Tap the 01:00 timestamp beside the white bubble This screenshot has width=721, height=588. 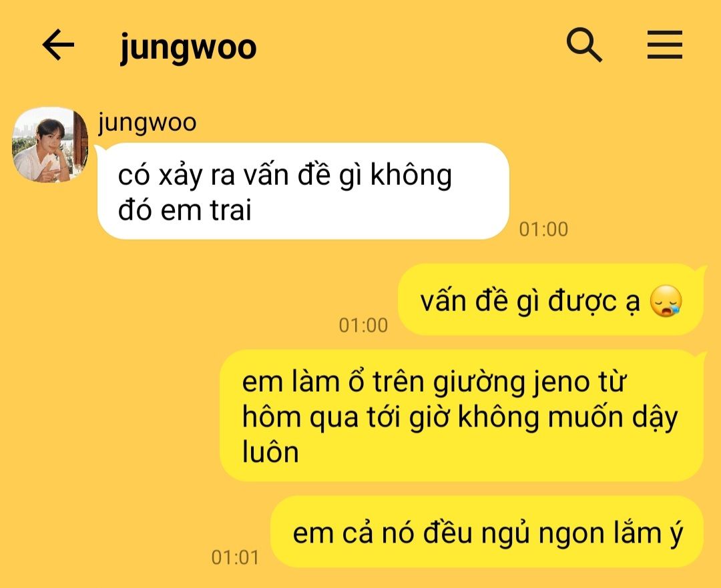(543, 230)
